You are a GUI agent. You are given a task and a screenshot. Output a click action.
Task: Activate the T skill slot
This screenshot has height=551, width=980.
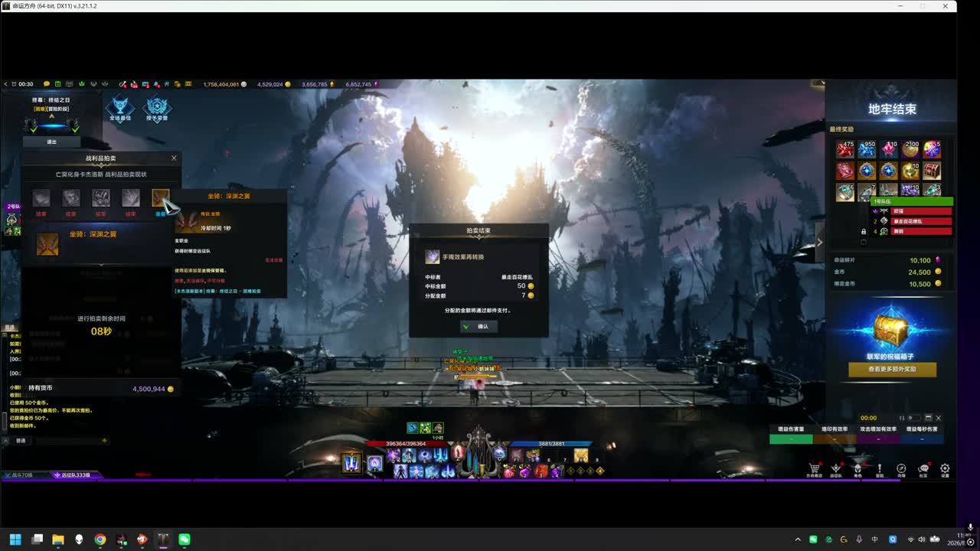coord(374,463)
